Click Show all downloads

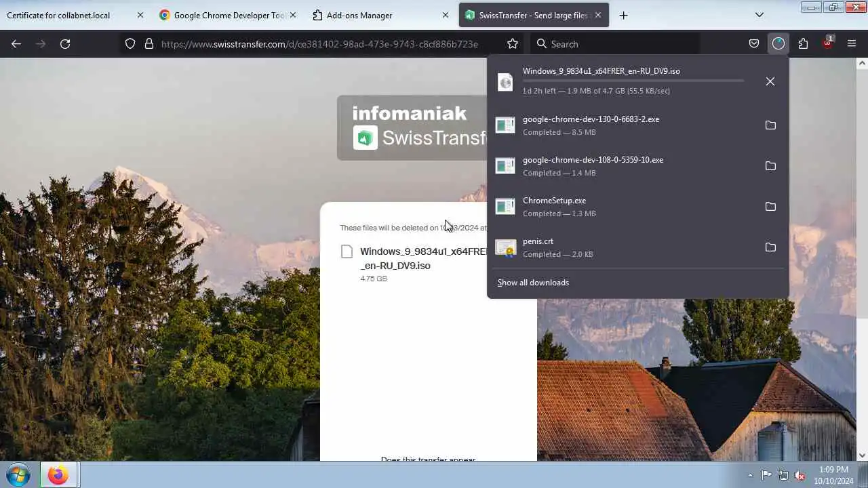[533, 283]
